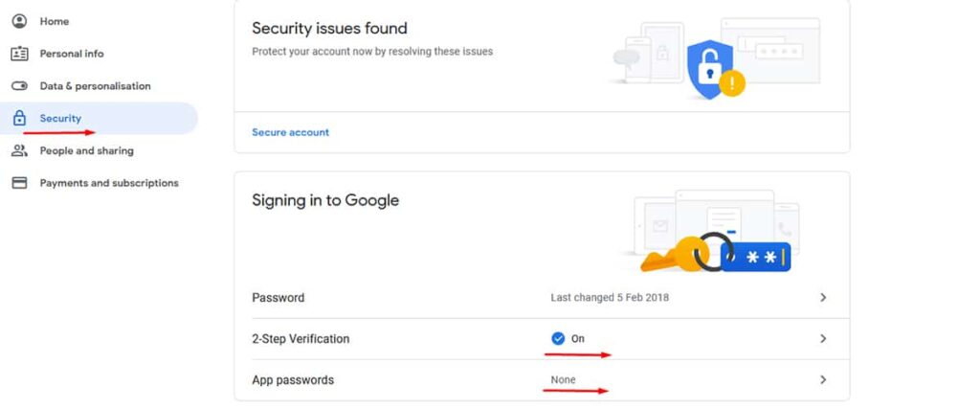Click the Data & personalisation toggle icon
This screenshot has height=409, width=980.
tap(20, 86)
